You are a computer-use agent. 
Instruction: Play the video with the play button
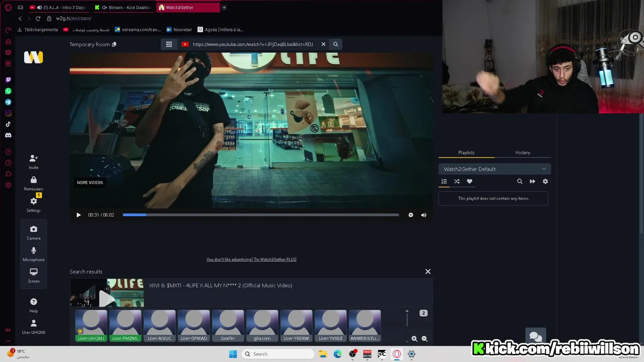tap(78, 215)
